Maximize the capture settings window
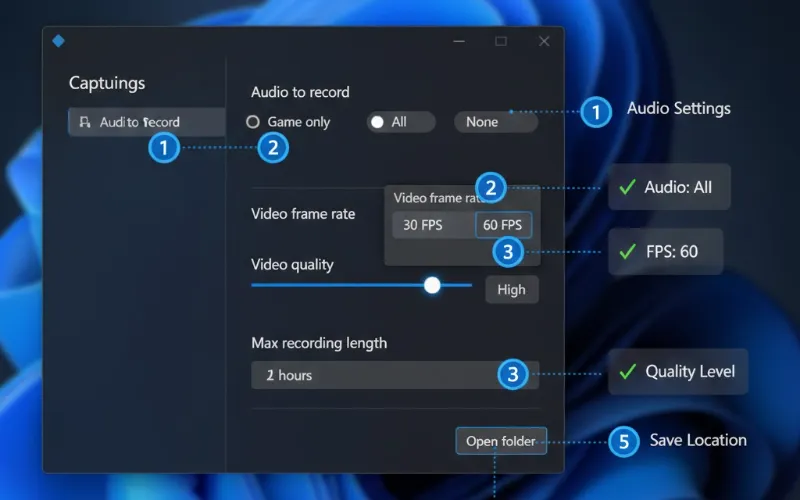Image resolution: width=800 pixels, height=500 pixels. click(501, 41)
